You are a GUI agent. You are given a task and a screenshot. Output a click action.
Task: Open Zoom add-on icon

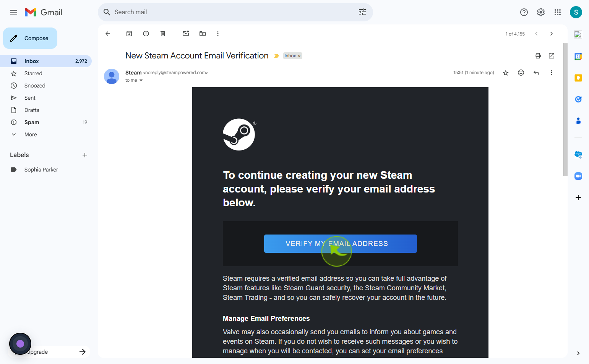[x=578, y=176]
